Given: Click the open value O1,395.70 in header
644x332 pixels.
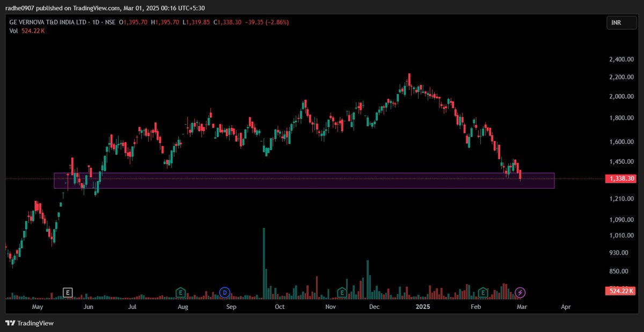Looking at the screenshot, I should 134,22.
